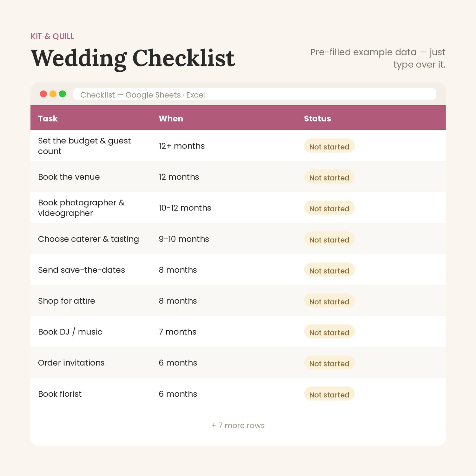
Task: Expand the + 7 more rows link
Action: pos(238,426)
